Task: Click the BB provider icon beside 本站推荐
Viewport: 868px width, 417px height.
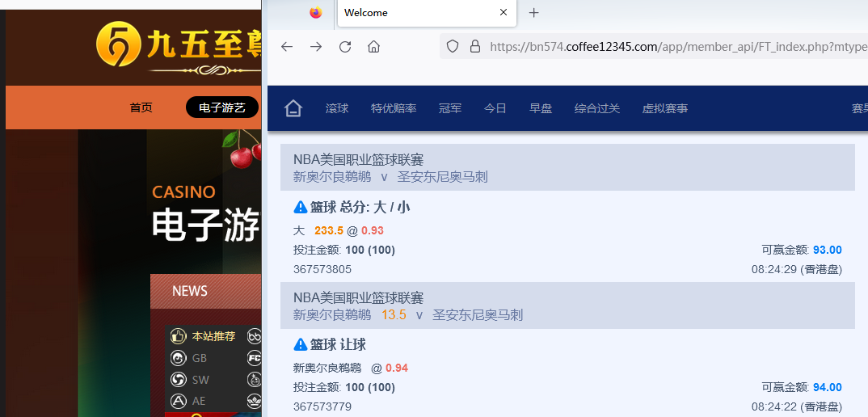Action: (x=254, y=335)
